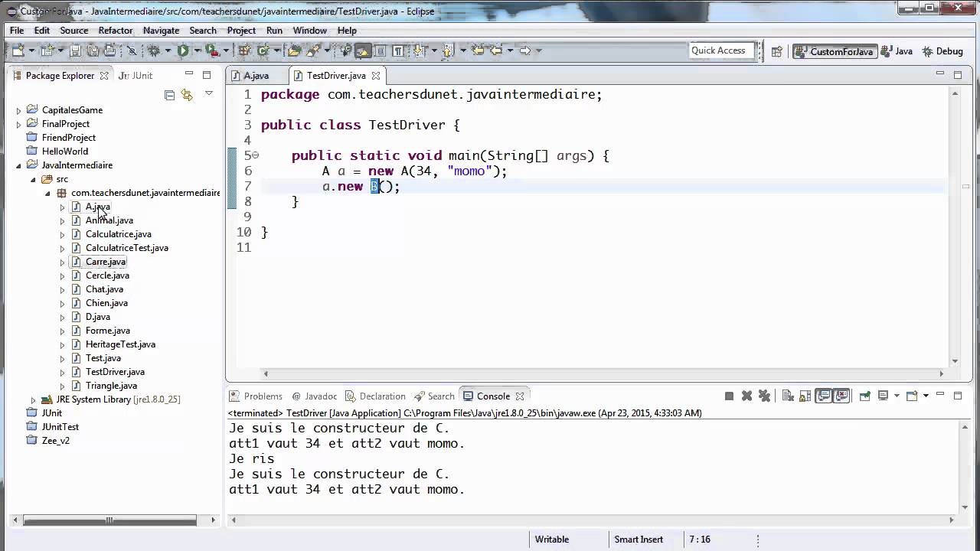Click the New Java Package icon
The height and width of the screenshot is (551, 980).
[245, 51]
